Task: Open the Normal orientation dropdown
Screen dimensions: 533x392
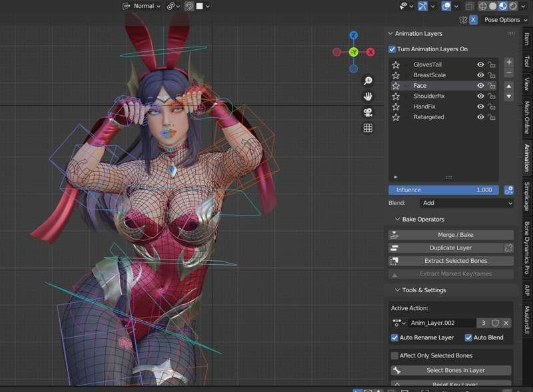Action: [141, 6]
